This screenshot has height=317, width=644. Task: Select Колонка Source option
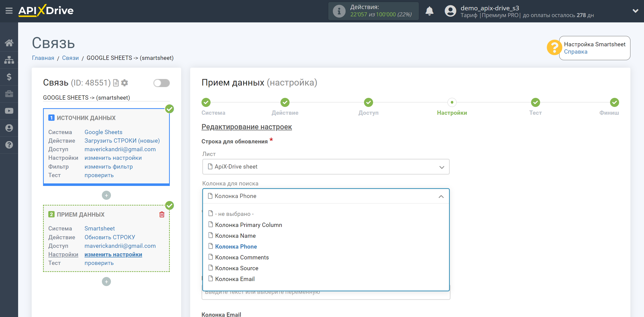[237, 268]
